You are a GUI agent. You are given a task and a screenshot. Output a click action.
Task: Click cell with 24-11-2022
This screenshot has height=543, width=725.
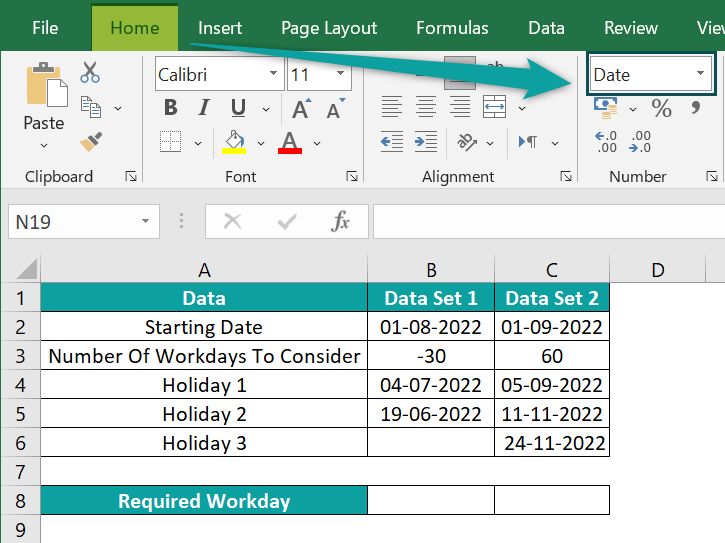coord(552,443)
